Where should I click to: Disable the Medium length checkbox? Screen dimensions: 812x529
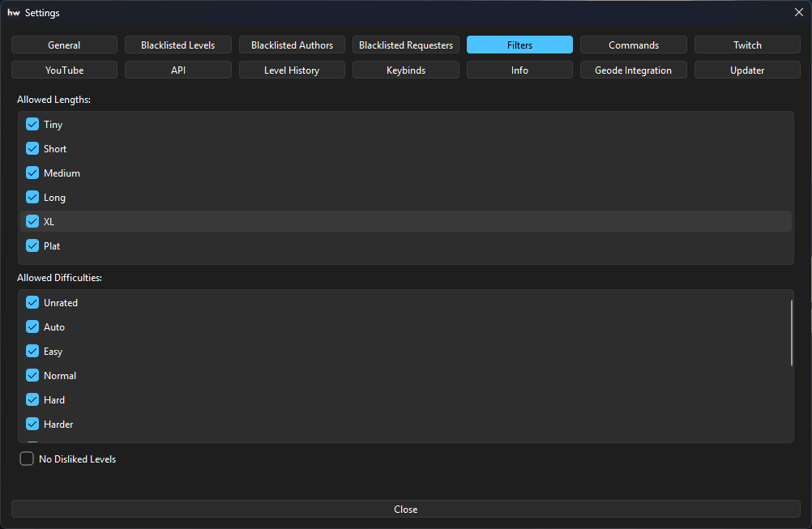(32, 173)
